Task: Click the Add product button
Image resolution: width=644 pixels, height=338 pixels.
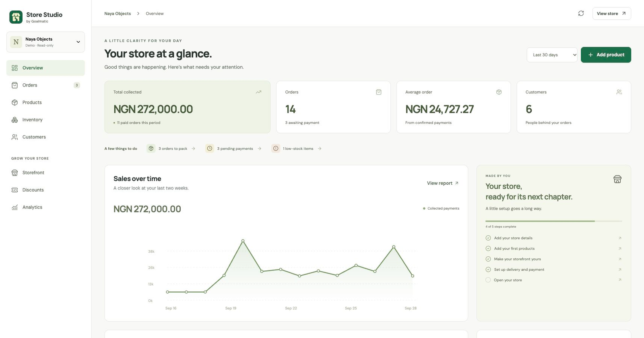Action: 606,55
